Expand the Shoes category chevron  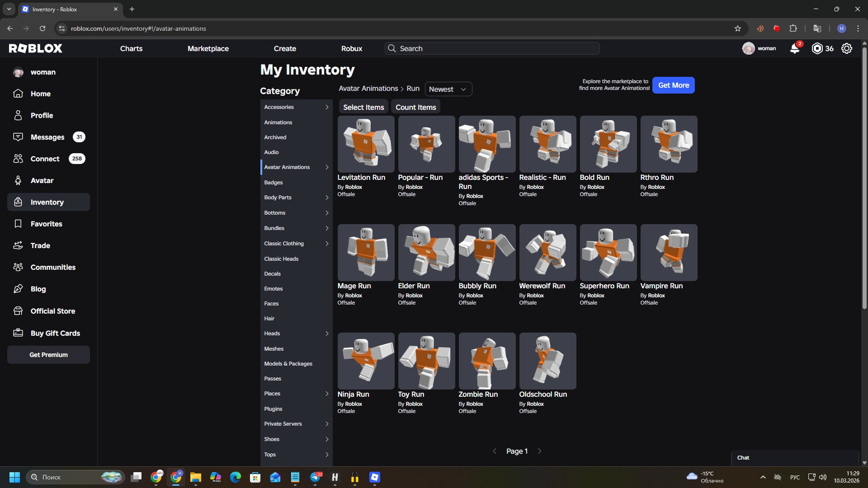pyautogui.click(x=327, y=439)
